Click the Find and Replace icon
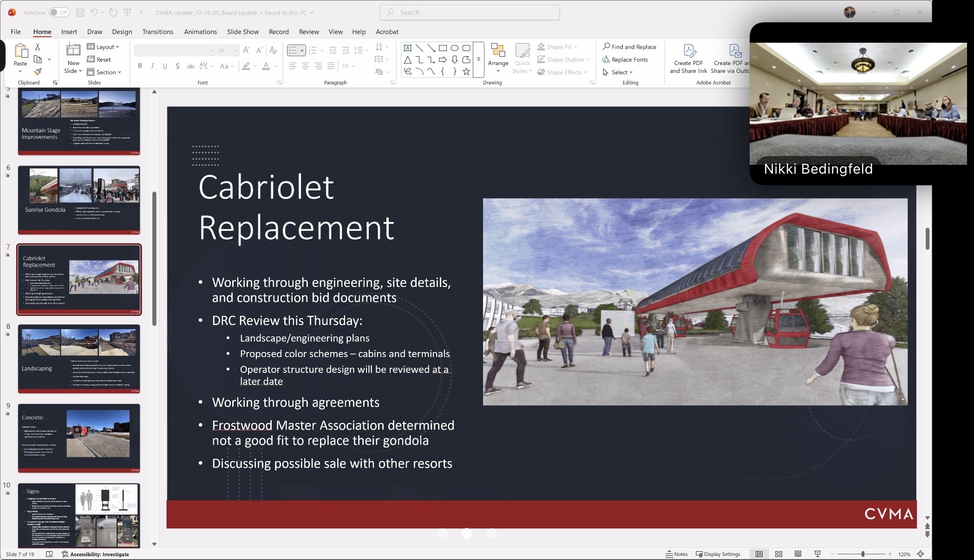974x560 pixels. tap(607, 46)
